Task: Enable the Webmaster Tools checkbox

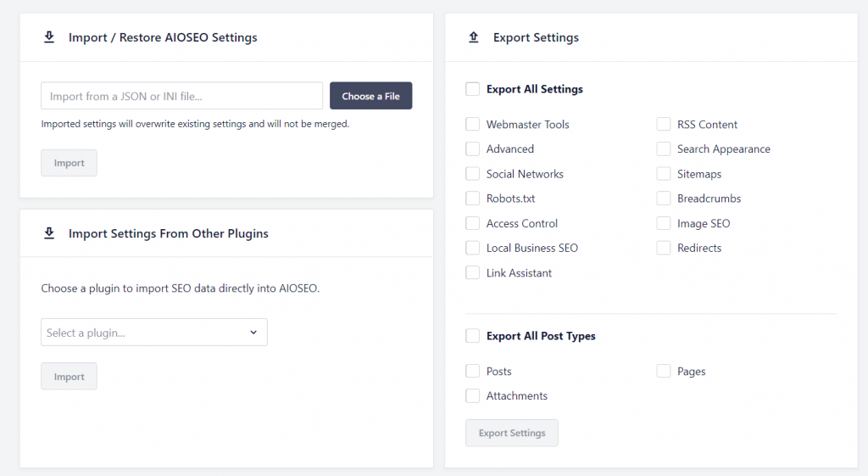Action: coord(472,125)
